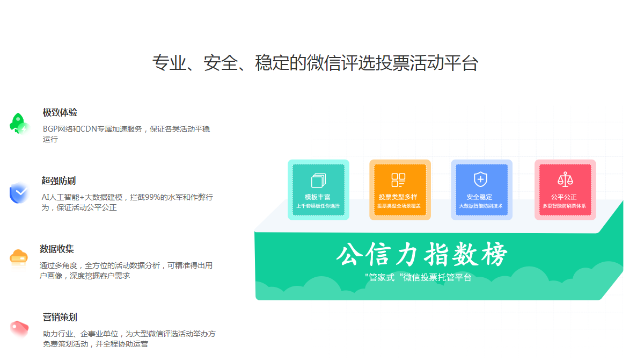
Task: Click the 公信力指数榜 banner title
Action: coord(422,255)
